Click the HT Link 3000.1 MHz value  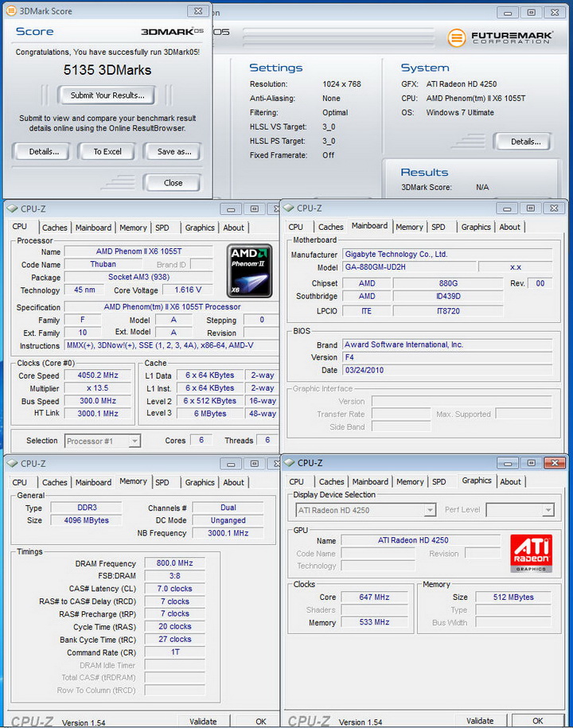[98, 413]
